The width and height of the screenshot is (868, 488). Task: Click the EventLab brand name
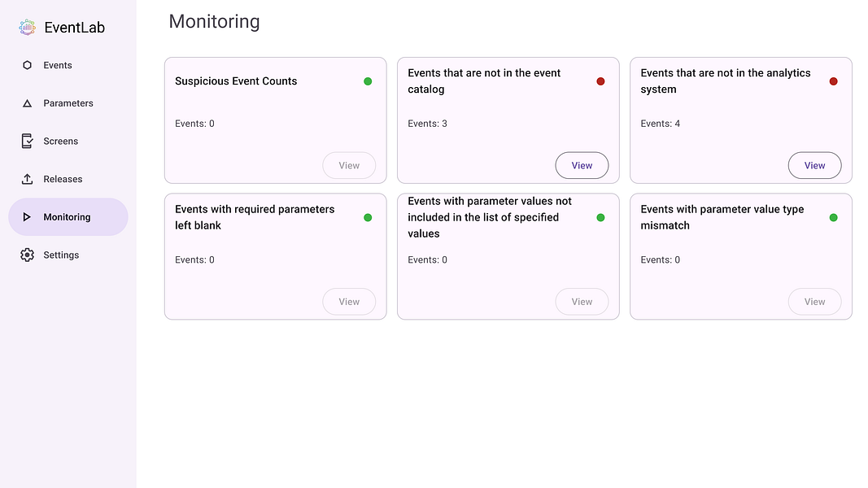(75, 28)
